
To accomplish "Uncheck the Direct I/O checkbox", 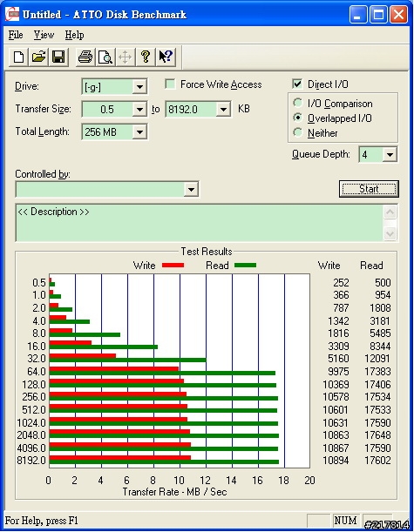I will point(297,84).
